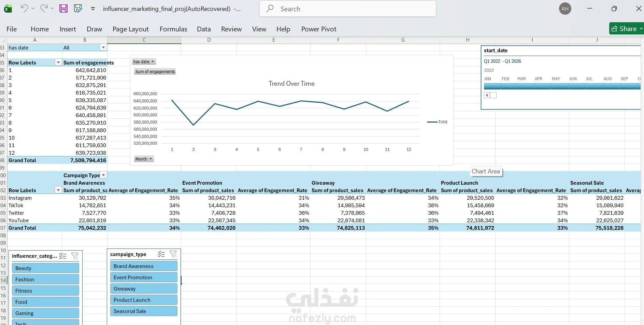Screen dimensions: 644x325
Task: Filter by Brand Awareness in campaign_type slicer
Action: [x=144, y=266]
